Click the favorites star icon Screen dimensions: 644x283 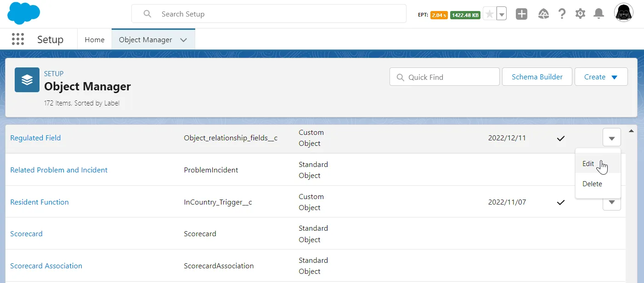pyautogui.click(x=490, y=14)
